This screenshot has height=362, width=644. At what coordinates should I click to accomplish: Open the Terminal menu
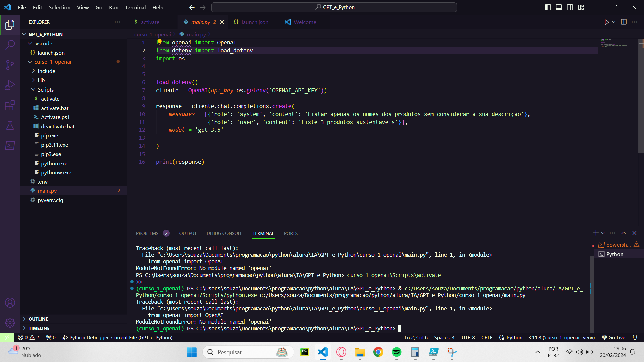(x=135, y=7)
